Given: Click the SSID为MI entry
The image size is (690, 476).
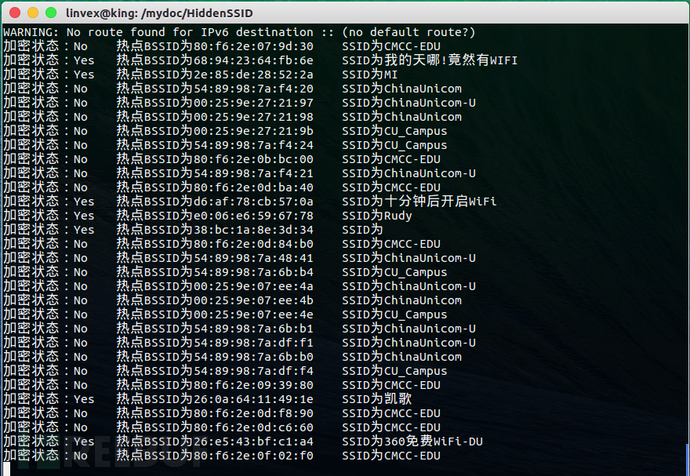Looking at the screenshot, I should 370,74.
